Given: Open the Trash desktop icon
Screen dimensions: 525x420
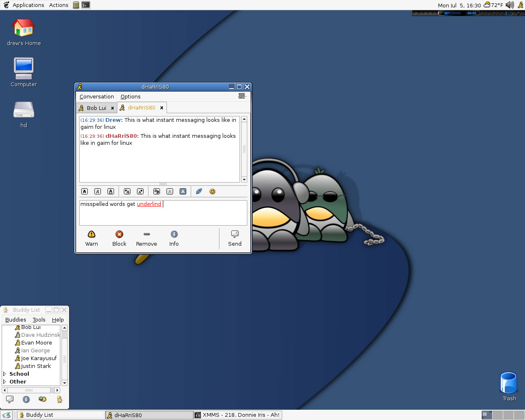Looking at the screenshot, I should tap(509, 386).
